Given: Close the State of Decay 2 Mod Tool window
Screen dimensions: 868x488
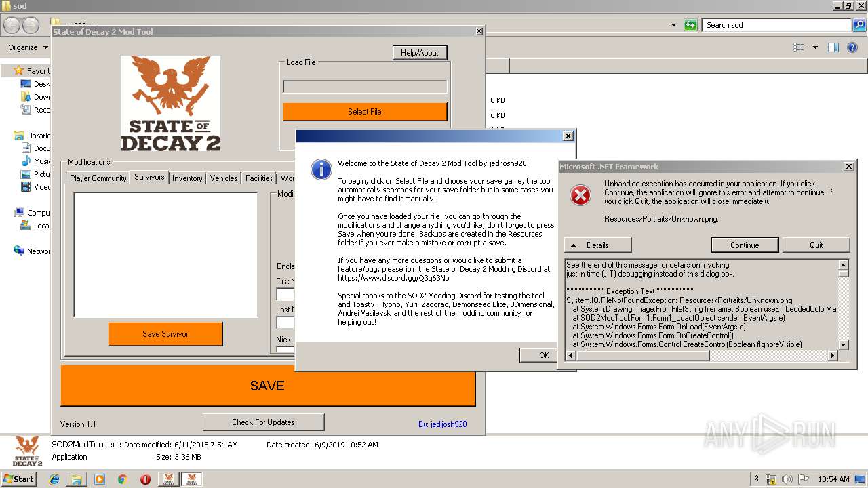Looking at the screenshot, I should pyautogui.click(x=479, y=31).
